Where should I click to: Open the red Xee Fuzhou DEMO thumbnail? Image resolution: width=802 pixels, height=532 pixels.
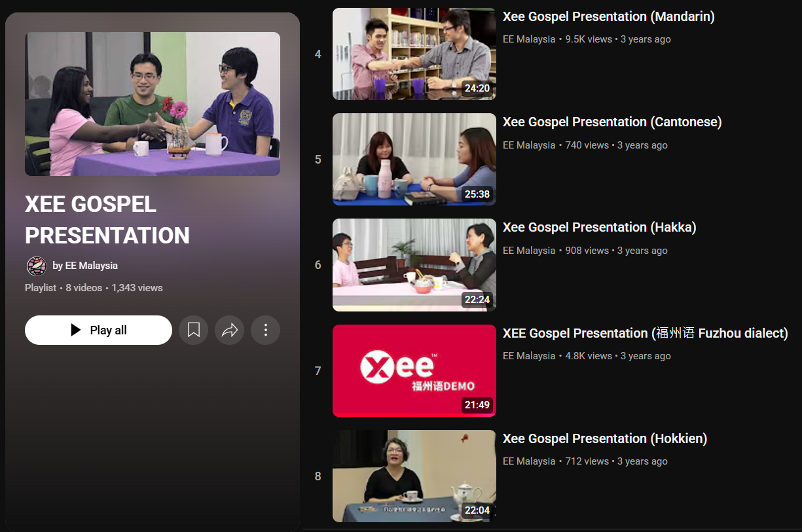[414, 370]
